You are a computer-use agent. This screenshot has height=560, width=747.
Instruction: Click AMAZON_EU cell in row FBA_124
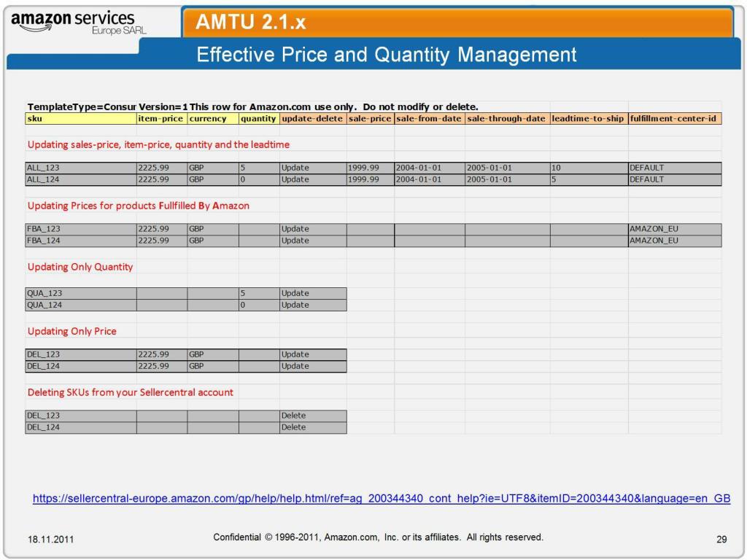[675, 241]
